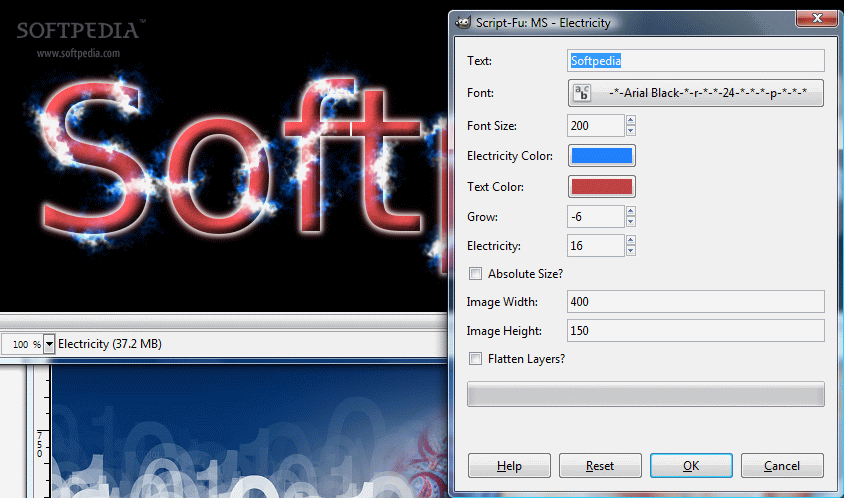This screenshot has height=498, width=844.
Task: Click the Electricity (37.2 MB) status text
Action: coord(110,343)
